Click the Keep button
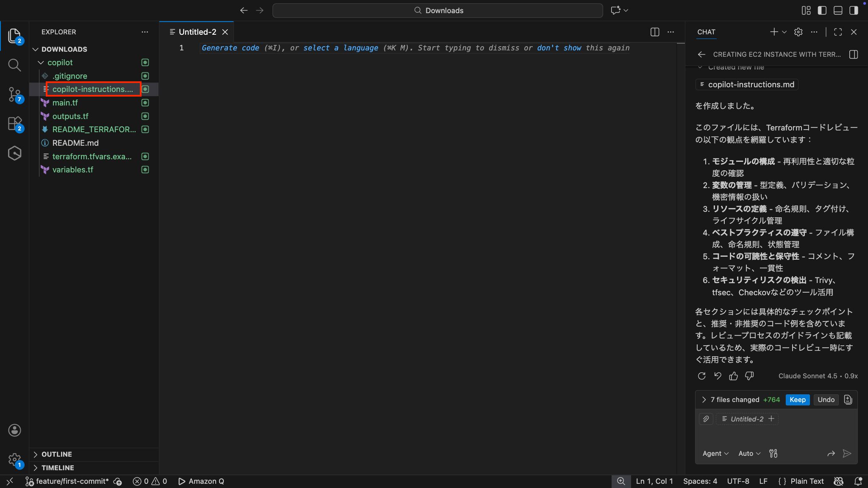This screenshot has height=488, width=868. pos(798,400)
